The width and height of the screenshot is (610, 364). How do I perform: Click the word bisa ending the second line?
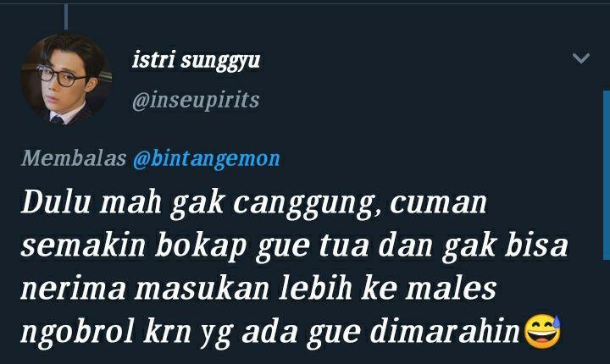point(536,245)
